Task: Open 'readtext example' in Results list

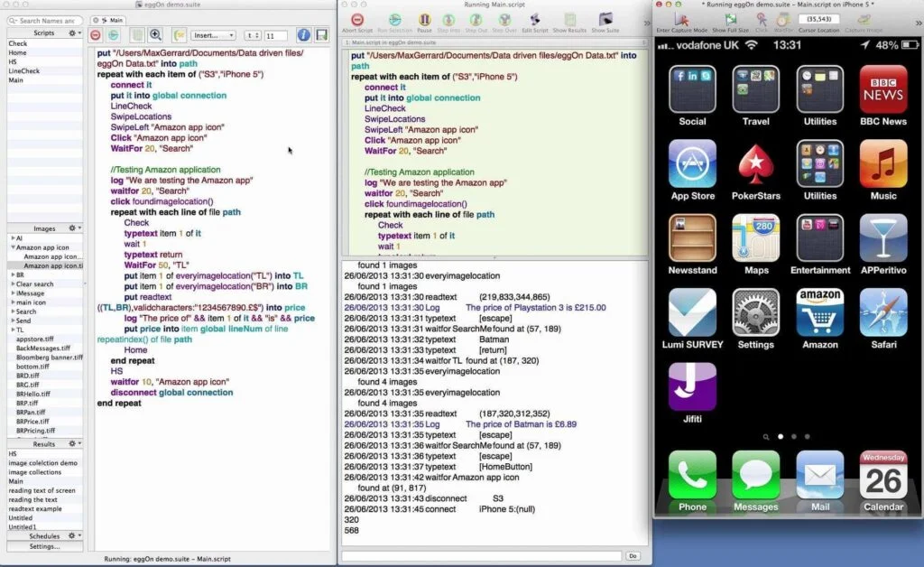Action: 45,508
